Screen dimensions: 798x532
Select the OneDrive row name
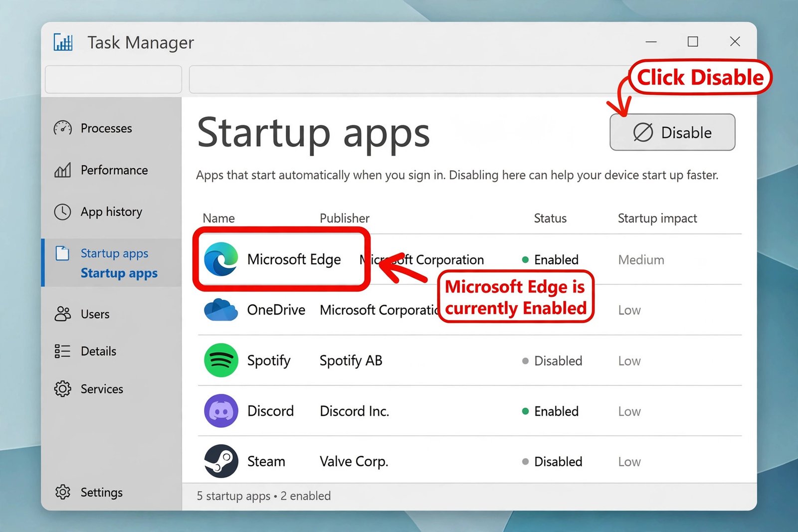[276, 310]
